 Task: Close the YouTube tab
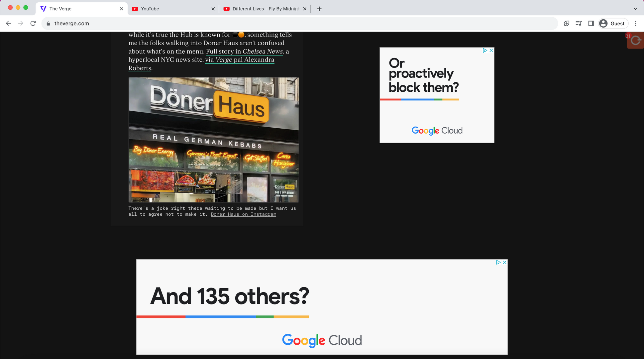coord(213,9)
